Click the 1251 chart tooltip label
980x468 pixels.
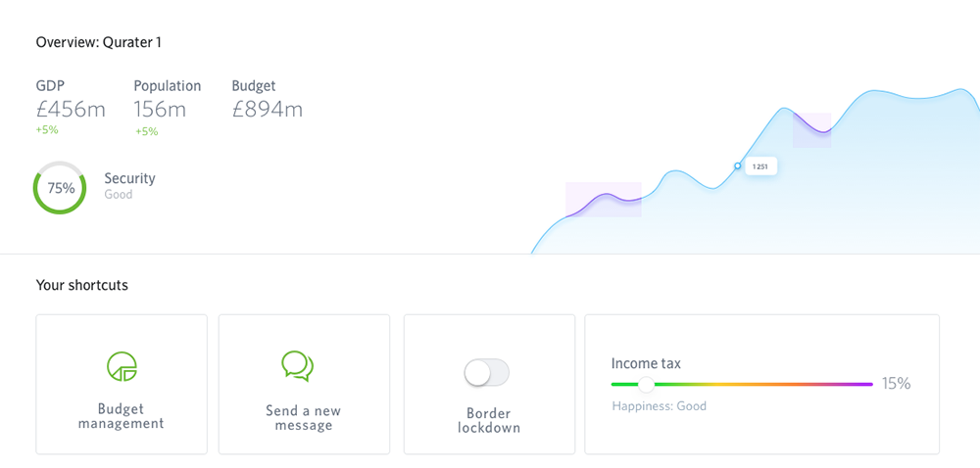tap(760, 166)
